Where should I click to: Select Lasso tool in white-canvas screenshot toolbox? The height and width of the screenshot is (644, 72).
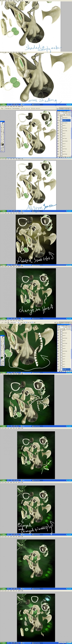(x=1, y=126)
